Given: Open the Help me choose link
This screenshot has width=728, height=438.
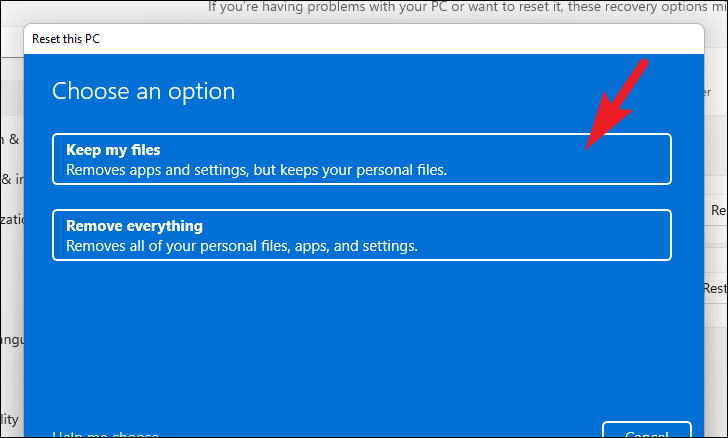Looking at the screenshot, I should 105,434.
